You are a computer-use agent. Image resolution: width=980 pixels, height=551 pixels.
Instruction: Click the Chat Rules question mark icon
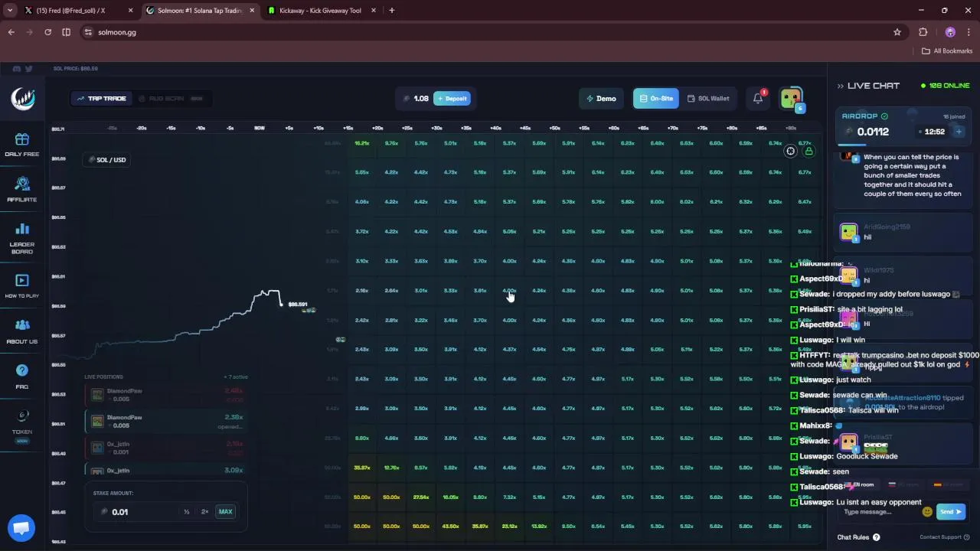click(876, 537)
